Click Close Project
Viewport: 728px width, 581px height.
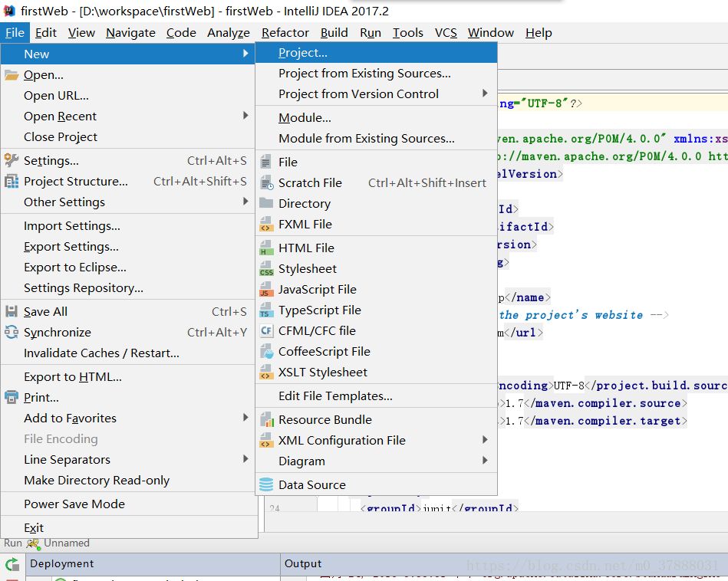point(128,137)
